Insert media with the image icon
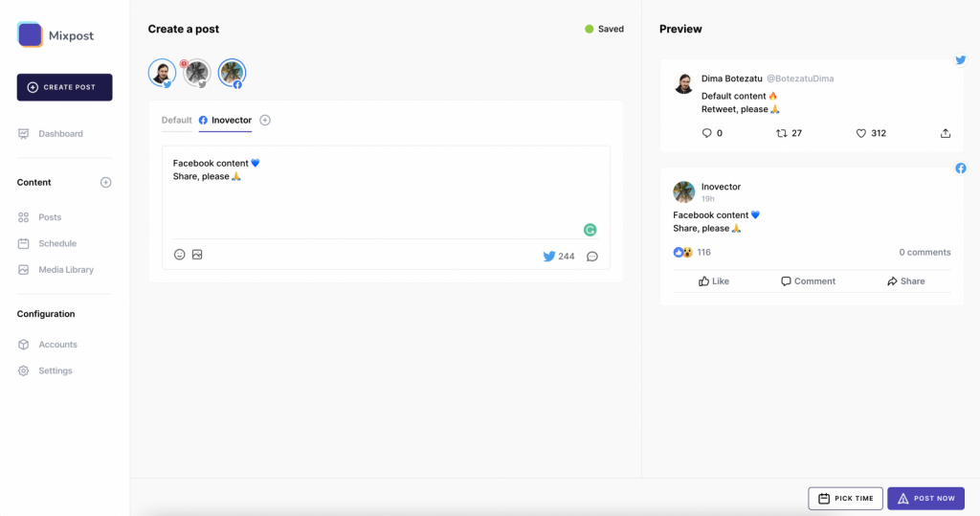 197,255
